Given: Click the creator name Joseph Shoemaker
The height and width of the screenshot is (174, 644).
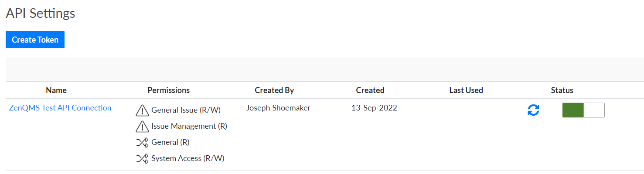Looking at the screenshot, I should [x=278, y=108].
